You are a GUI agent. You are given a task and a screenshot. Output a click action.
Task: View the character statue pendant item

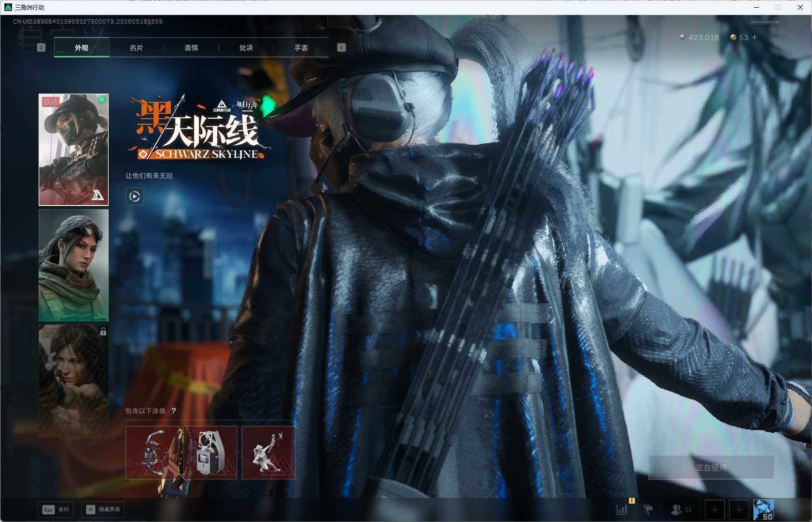[x=268, y=453]
